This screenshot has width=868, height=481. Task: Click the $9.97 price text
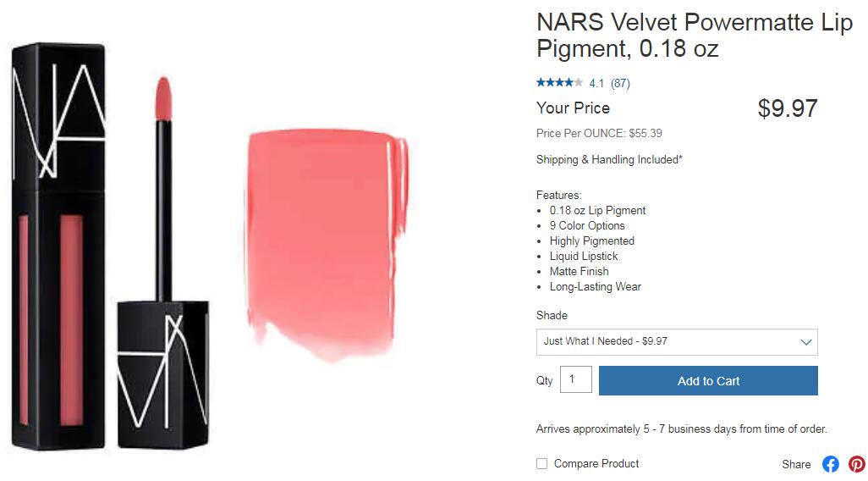tap(787, 108)
